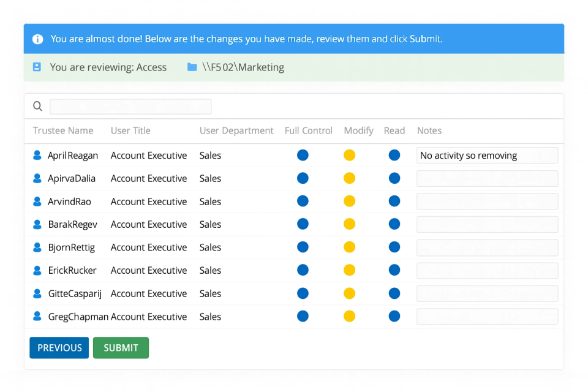Click the PREVIOUS button
The image size is (588, 392).
point(59,347)
